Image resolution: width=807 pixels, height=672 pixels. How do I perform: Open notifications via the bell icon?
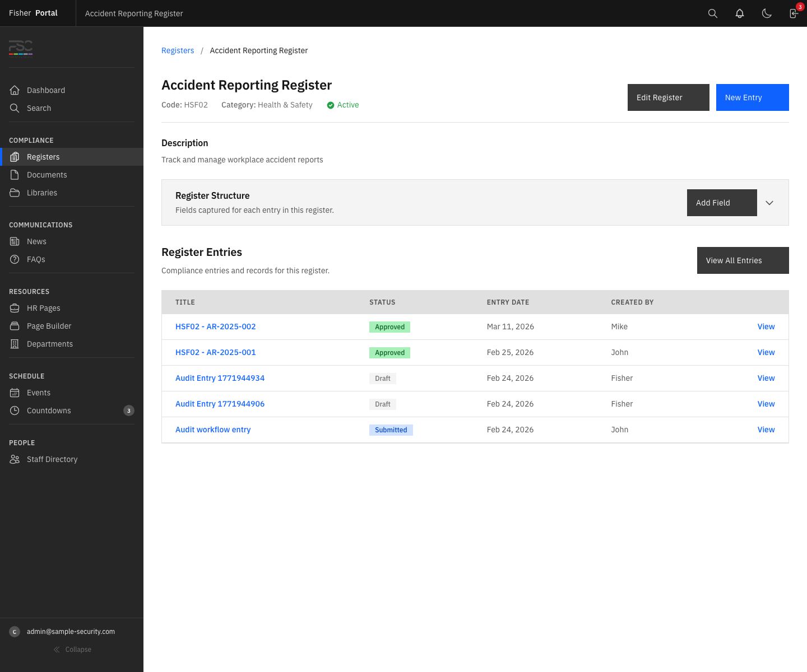[739, 13]
